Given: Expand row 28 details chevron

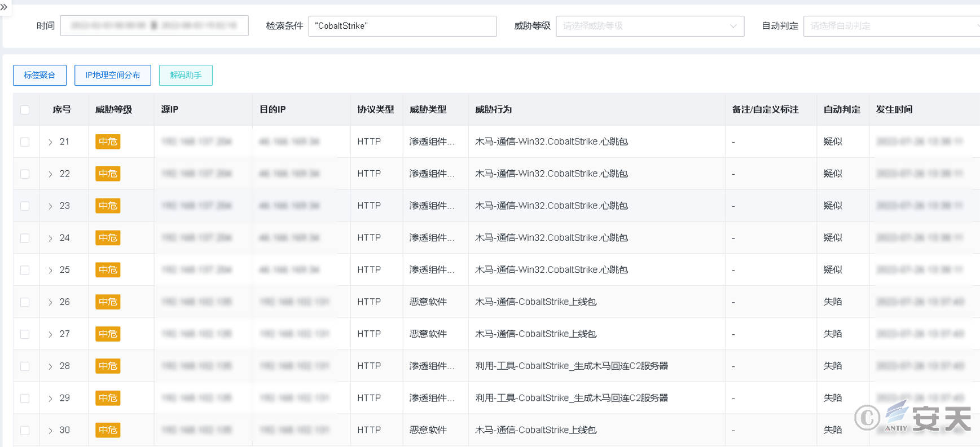Looking at the screenshot, I should coord(50,367).
